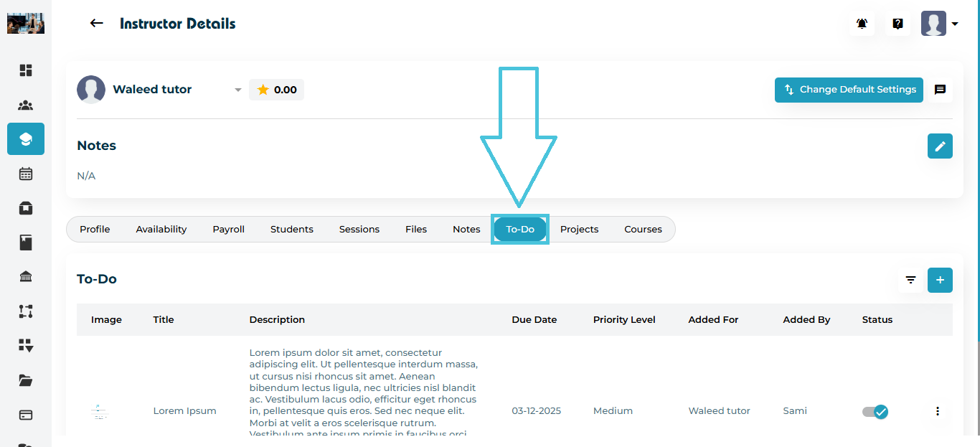Open the calendar icon in sidebar
Viewport: 980px width, 447px height.
[26, 174]
